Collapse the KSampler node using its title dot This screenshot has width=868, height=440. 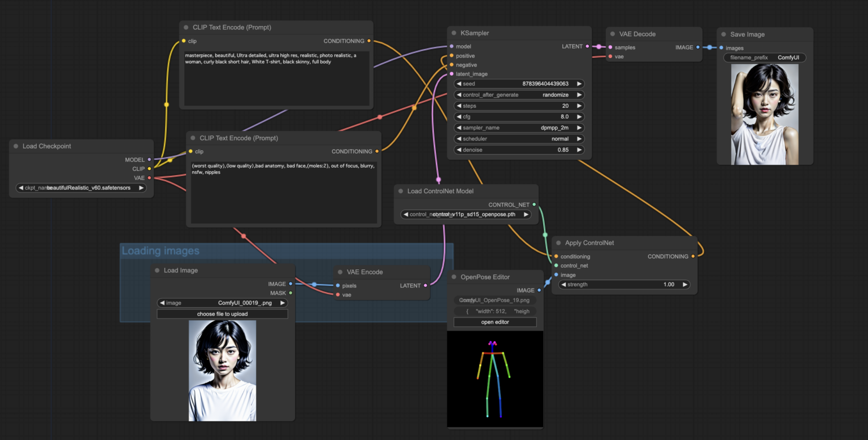[454, 33]
